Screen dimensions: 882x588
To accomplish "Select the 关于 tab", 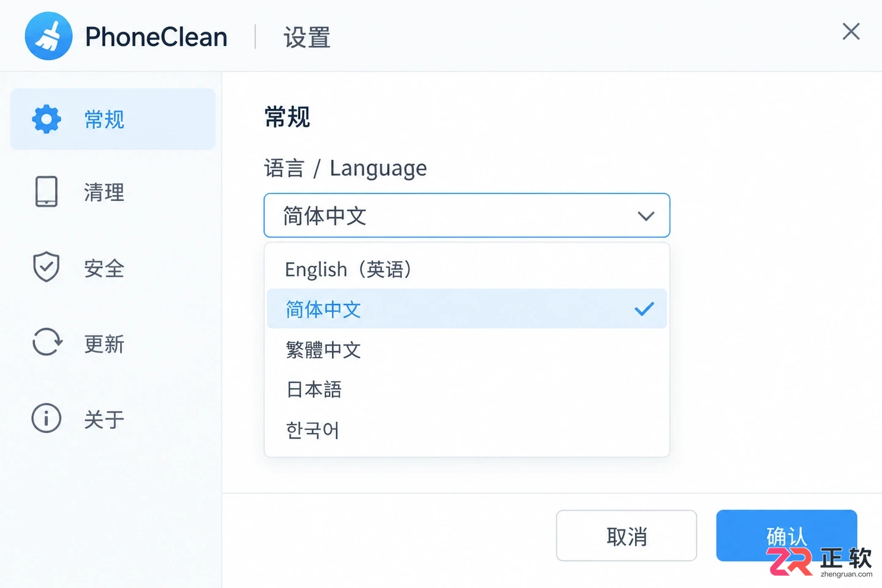I will coord(113,419).
